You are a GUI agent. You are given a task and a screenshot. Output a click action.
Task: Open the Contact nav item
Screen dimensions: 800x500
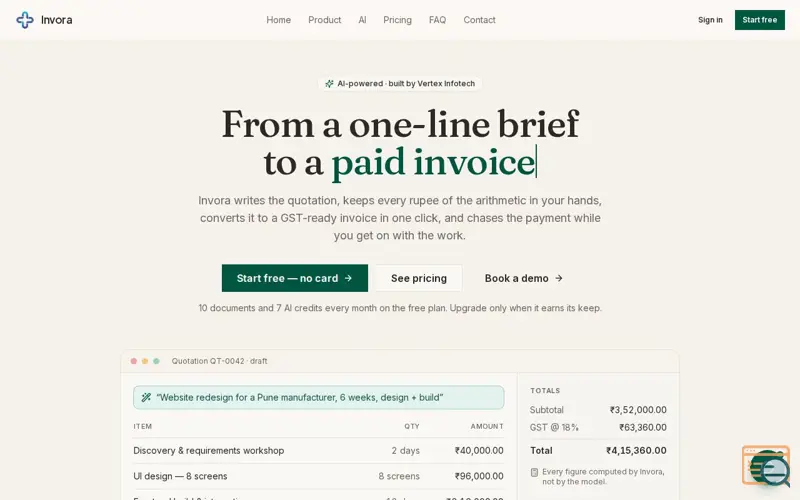click(479, 20)
